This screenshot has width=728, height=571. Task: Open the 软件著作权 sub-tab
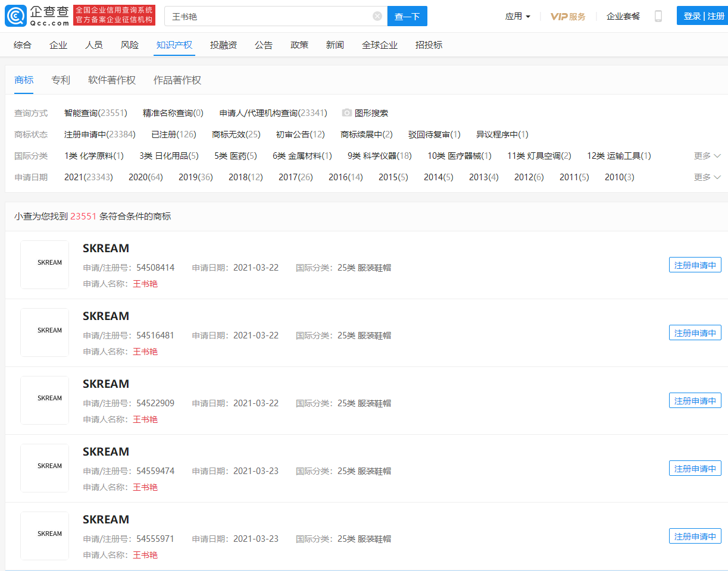coord(112,80)
